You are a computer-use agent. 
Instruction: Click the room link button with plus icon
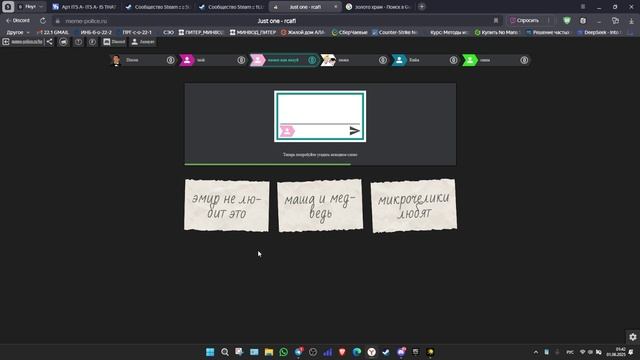click(22, 42)
